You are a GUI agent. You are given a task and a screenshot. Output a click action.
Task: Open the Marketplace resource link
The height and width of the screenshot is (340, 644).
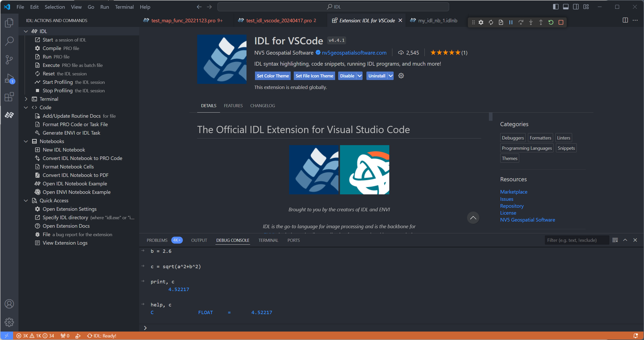click(514, 192)
